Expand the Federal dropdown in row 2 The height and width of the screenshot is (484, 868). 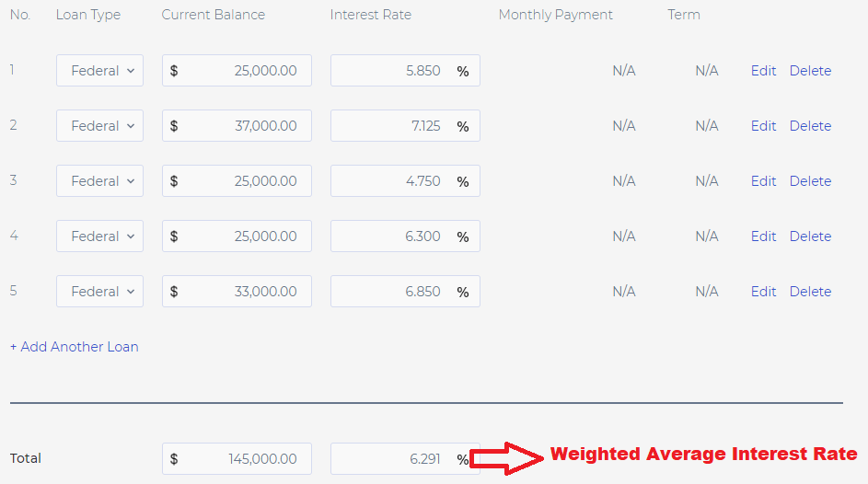click(99, 125)
